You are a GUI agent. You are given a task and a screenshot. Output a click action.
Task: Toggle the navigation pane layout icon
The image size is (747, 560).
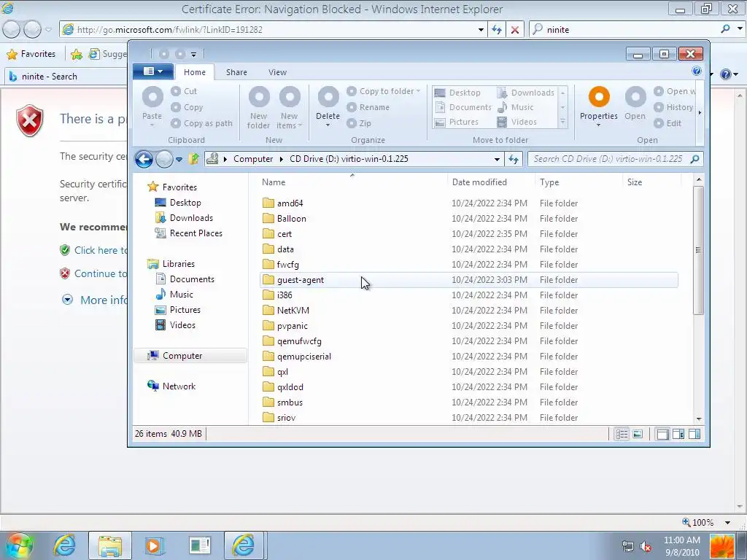point(662,434)
